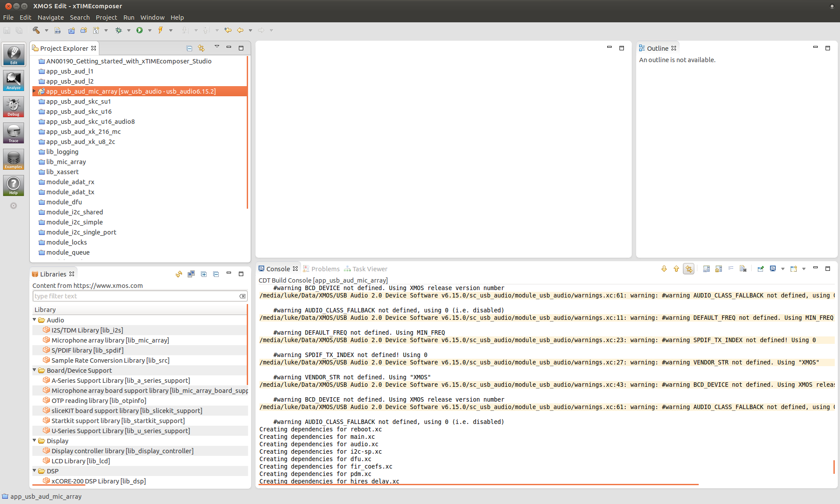Select LCD Library [lib_lcd] entry

coord(80,461)
